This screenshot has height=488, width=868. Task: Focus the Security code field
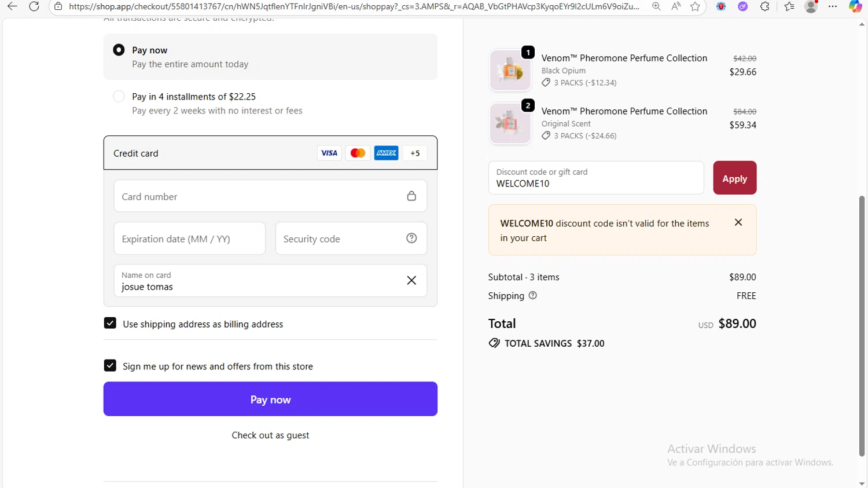tap(351, 238)
